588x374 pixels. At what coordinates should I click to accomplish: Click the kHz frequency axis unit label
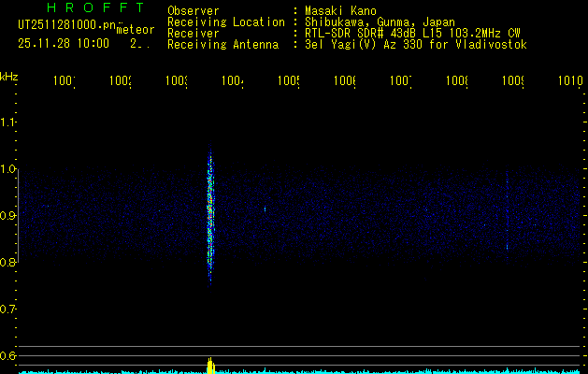[8, 75]
